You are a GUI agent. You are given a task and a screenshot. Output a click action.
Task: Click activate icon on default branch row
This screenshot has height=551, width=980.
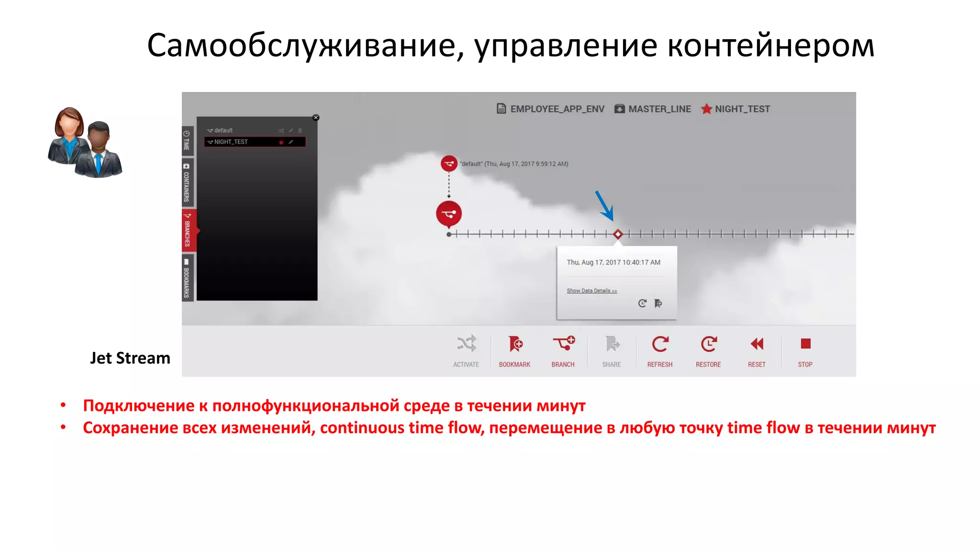281,131
